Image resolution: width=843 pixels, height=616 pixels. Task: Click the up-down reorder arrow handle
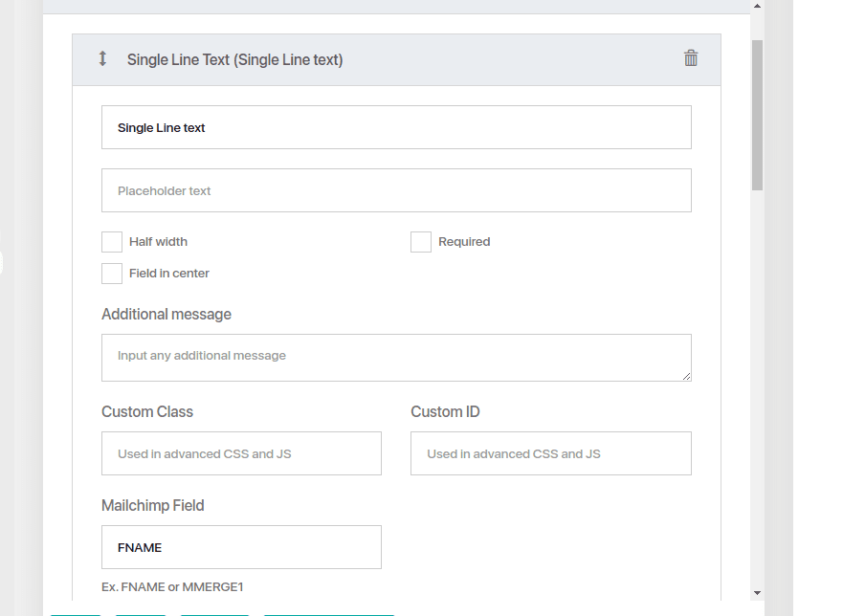102,58
